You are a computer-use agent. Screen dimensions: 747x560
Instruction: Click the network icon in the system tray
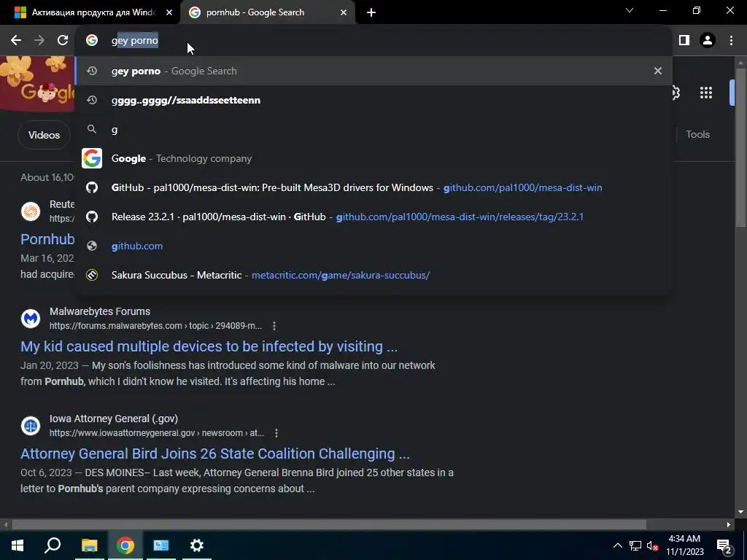(635, 545)
